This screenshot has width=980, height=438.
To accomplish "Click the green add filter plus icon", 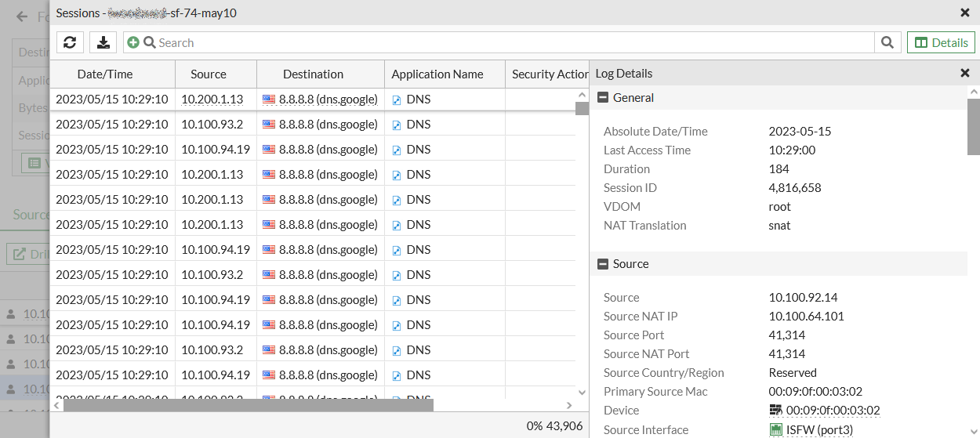I will click(x=133, y=42).
